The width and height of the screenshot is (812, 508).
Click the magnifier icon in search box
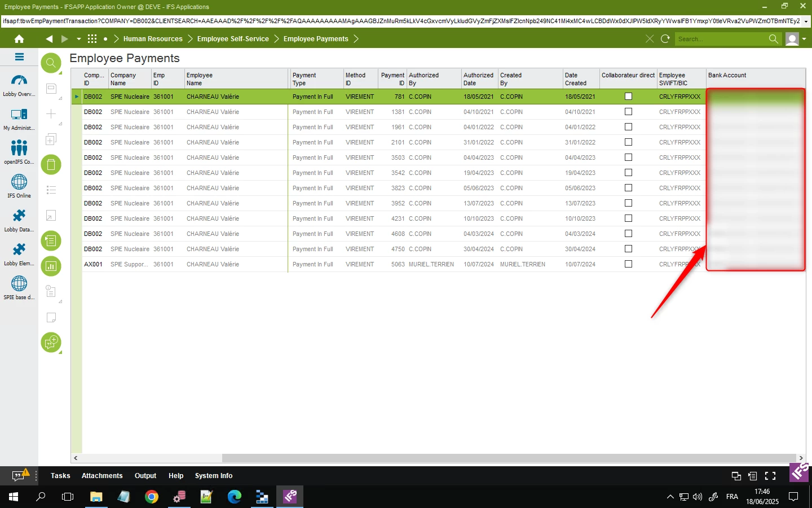coord(774,39)
